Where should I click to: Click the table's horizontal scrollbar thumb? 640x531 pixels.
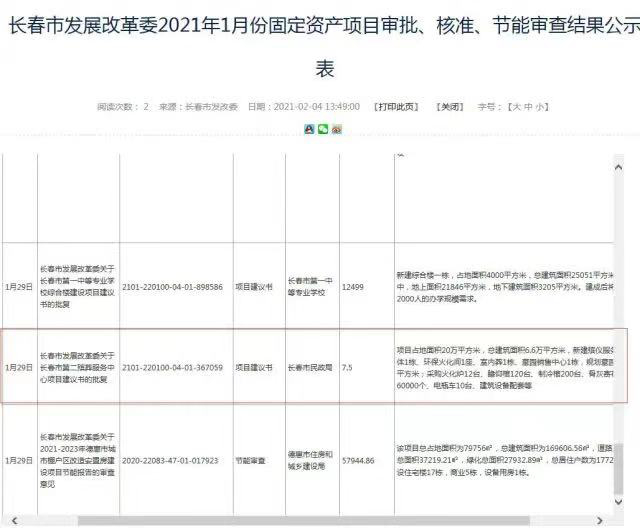(x=304, y=520)
